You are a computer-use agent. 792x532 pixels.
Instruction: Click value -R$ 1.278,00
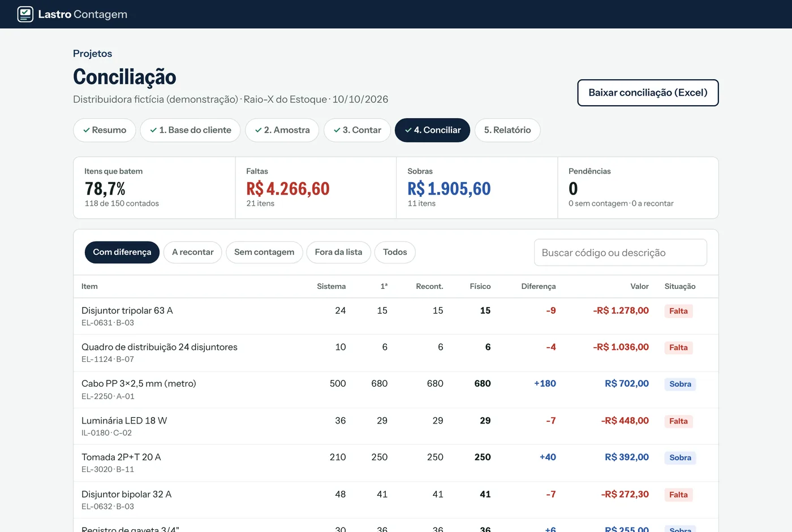click(621, 310)
